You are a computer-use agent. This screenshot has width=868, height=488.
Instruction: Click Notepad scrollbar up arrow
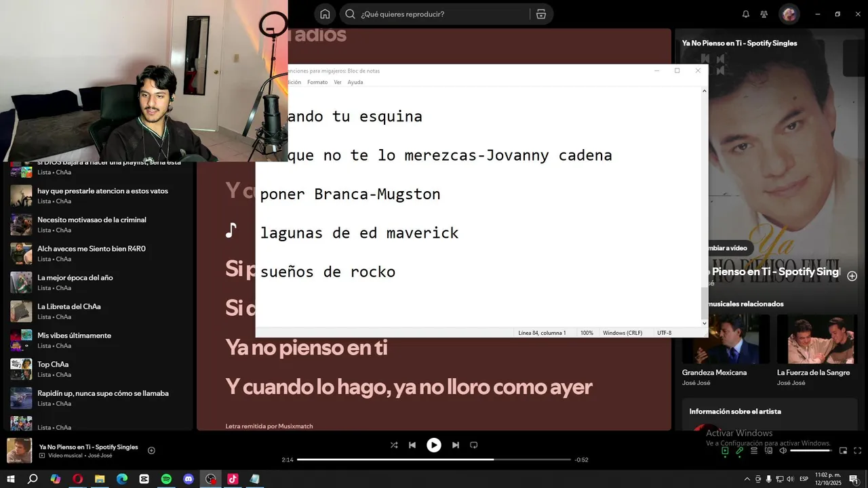click(x=704, y=91)
